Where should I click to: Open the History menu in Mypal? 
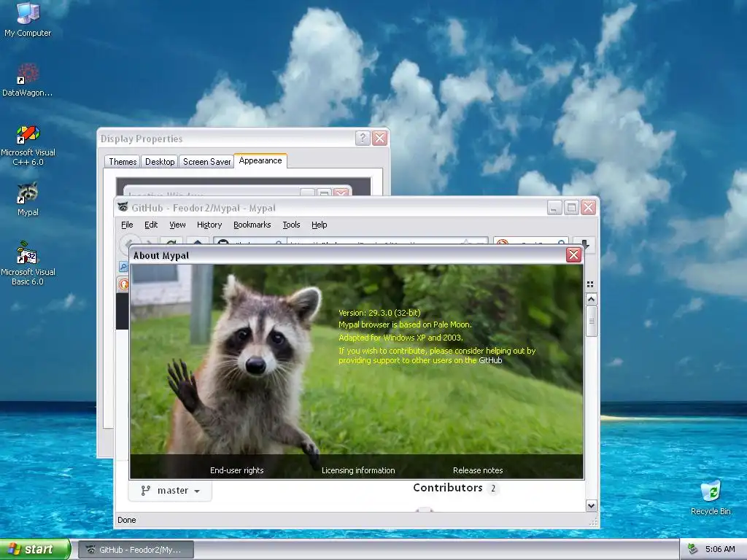[209, 225]
